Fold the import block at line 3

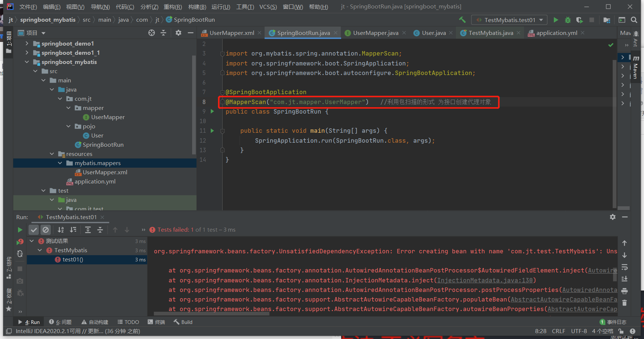tap(222, 54)
